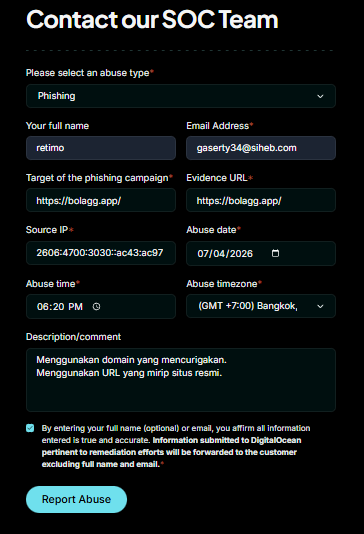Focus the Target of the phishing campaign field

(x=101, y=200)
